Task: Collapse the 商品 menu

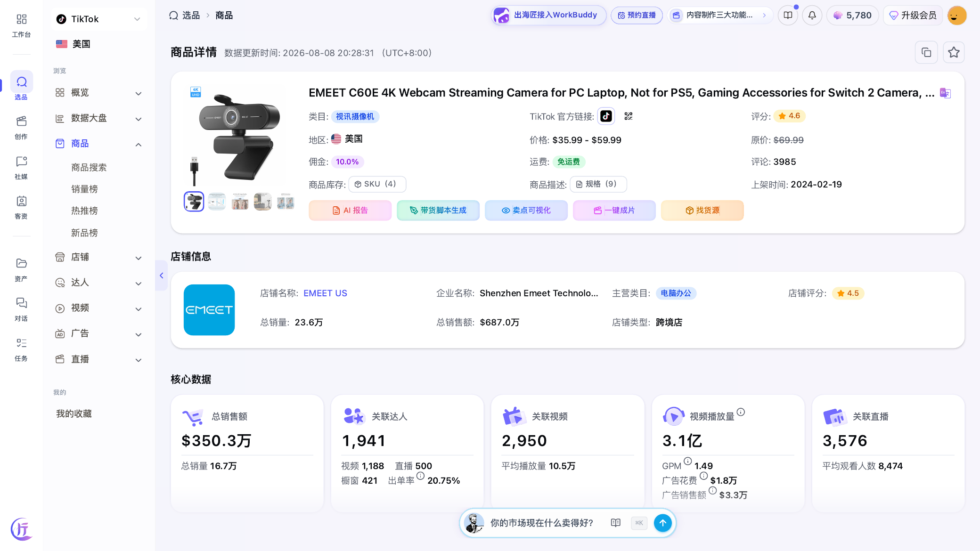Action: tap(99, 144)
